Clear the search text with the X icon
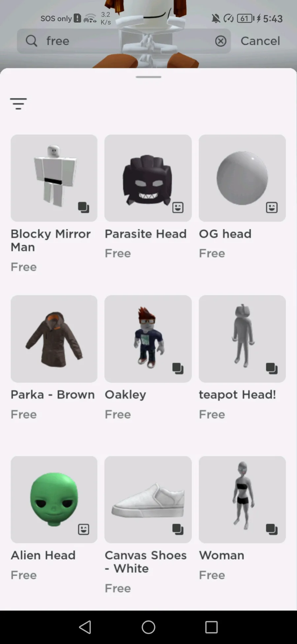Image resolution: width=297 pixels, height=644 pixels. pos(221,41)
